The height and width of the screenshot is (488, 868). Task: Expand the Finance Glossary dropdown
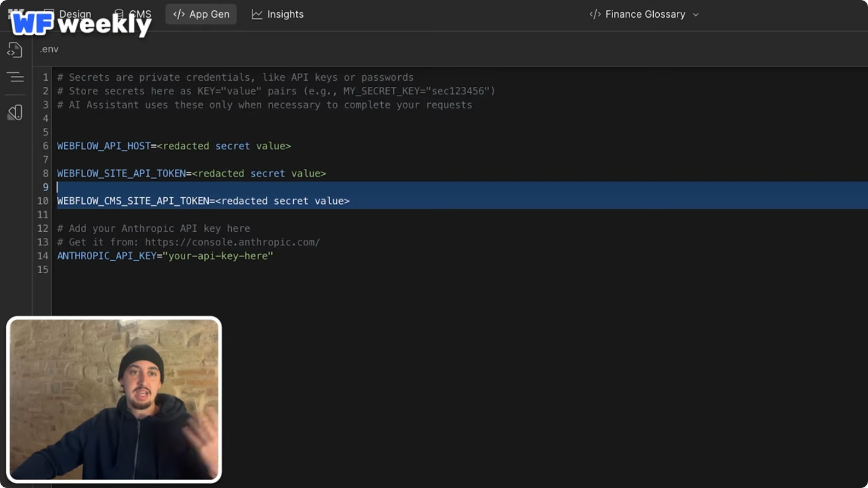pyautogui.click(x=644, y=14)
